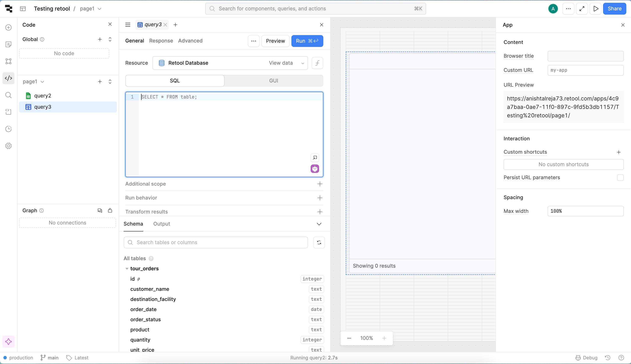The height and width of the screenshot is (364, 631).
Task: Click the Share button
Action: pyautogui.click(x=614, y=9)
